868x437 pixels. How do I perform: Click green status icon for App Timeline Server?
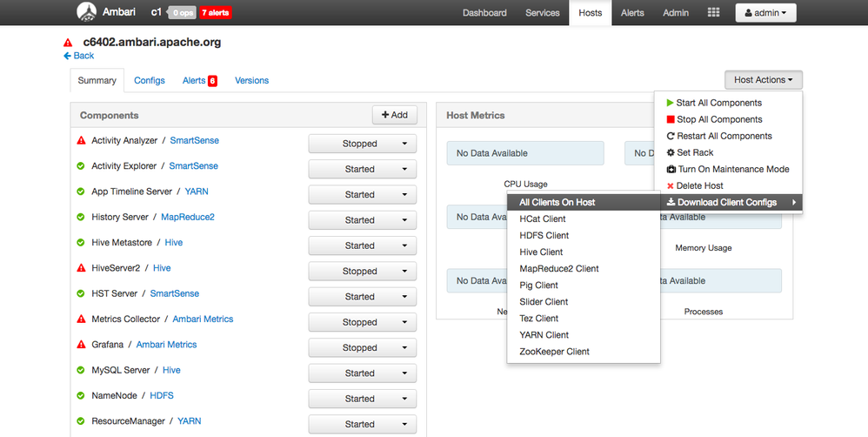pyautogui.click(x=81, y=192)
